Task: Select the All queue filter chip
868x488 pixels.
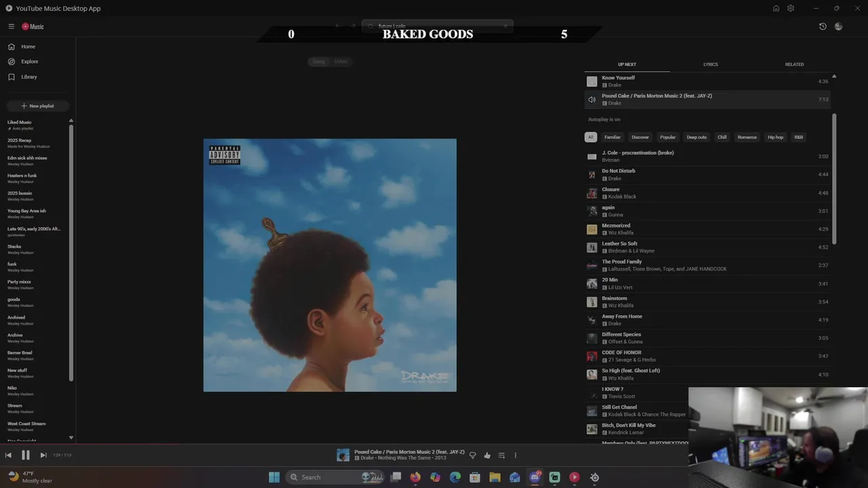Action: click(591, 137)
